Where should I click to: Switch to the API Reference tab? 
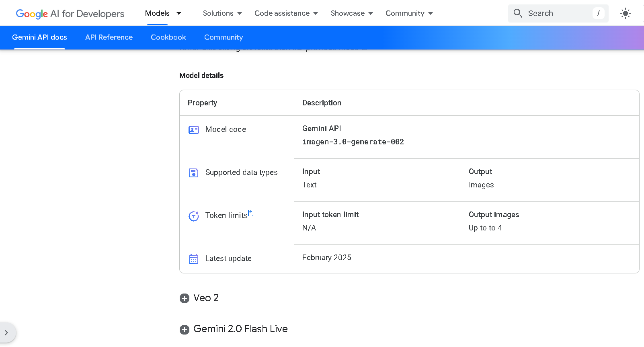(109, 37)
